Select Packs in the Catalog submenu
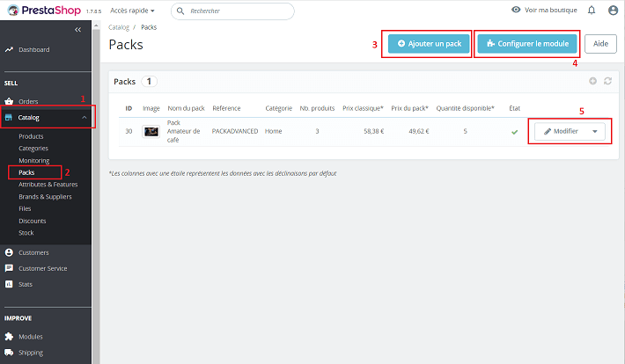The image size is (625, 364). pyautogui.click(x=26, y=172)
